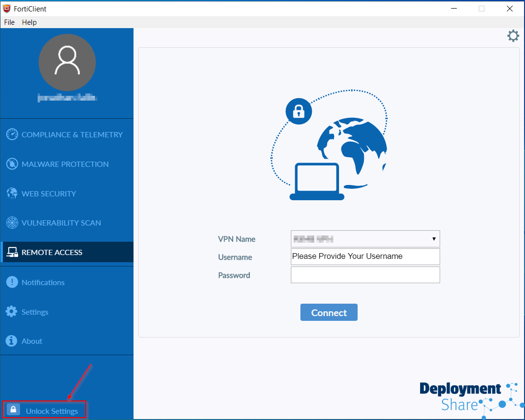Click the Vulnerability Scan radar icon
Screen dimensions: 525x420
[12, 223]
